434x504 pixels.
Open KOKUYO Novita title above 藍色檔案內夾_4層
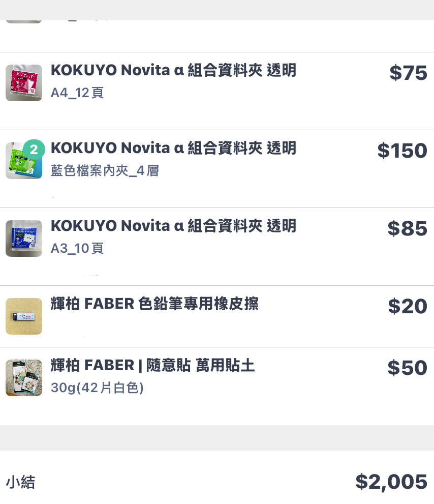point(173,149)
